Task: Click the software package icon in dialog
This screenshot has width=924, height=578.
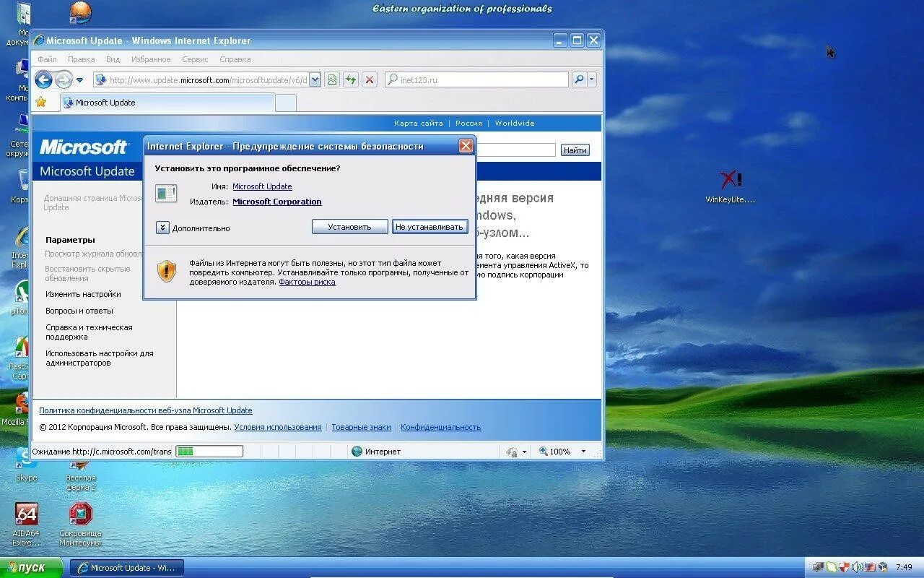Action: [166, 193]
